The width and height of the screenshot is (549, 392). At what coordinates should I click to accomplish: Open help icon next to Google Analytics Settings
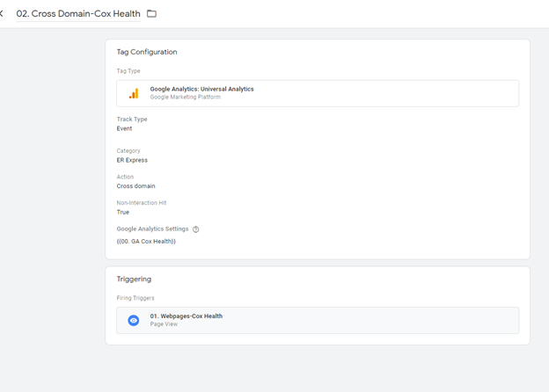[x=195, y=229]
